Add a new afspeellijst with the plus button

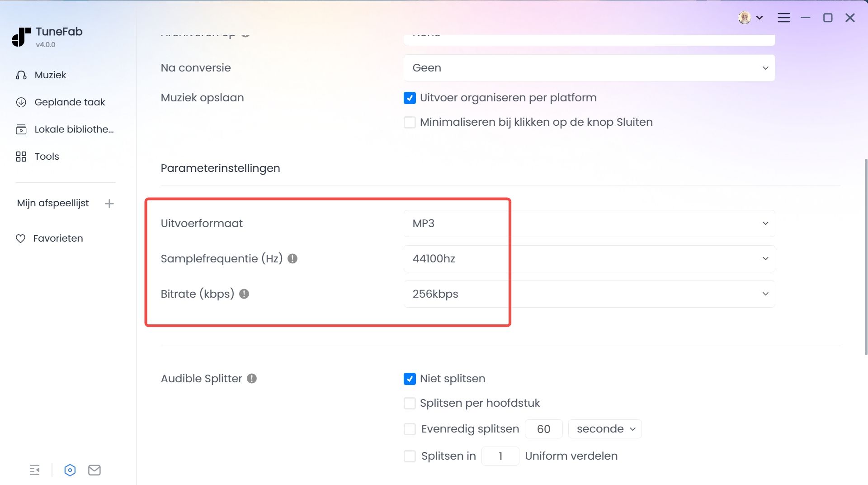(x=109, y=204)
